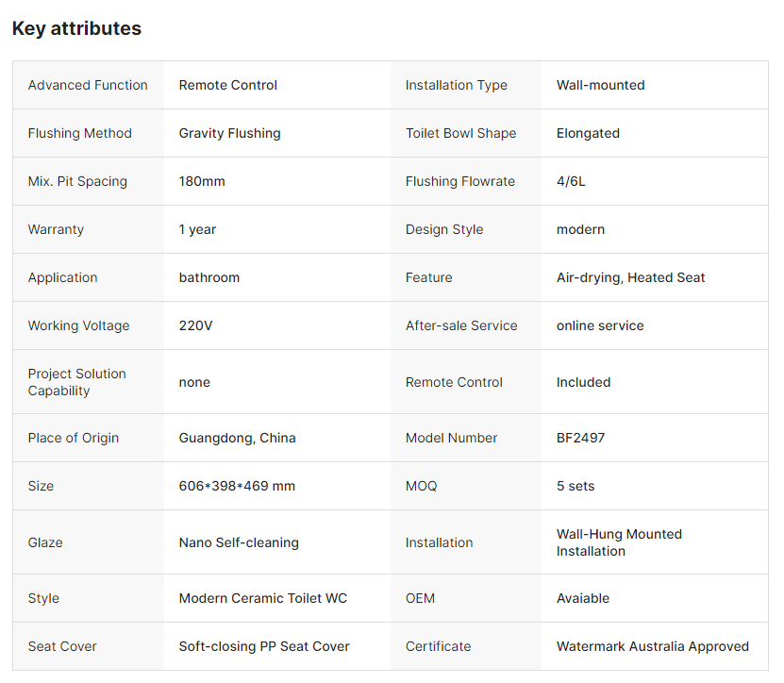Click the Watermark Australia Approved certificate value
784x683 pixels.
pos(652,646)
